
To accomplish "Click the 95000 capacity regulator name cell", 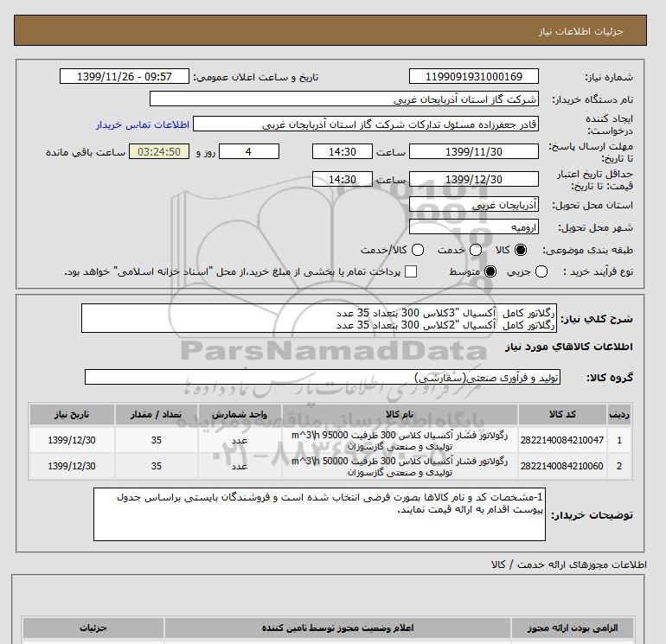I will [x=400, y=440].
